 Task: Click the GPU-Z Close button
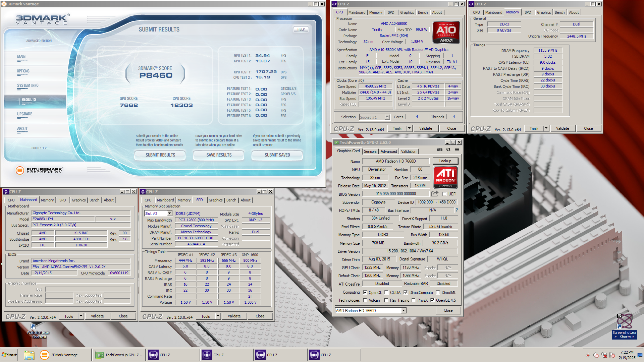[x=448, y=310]
